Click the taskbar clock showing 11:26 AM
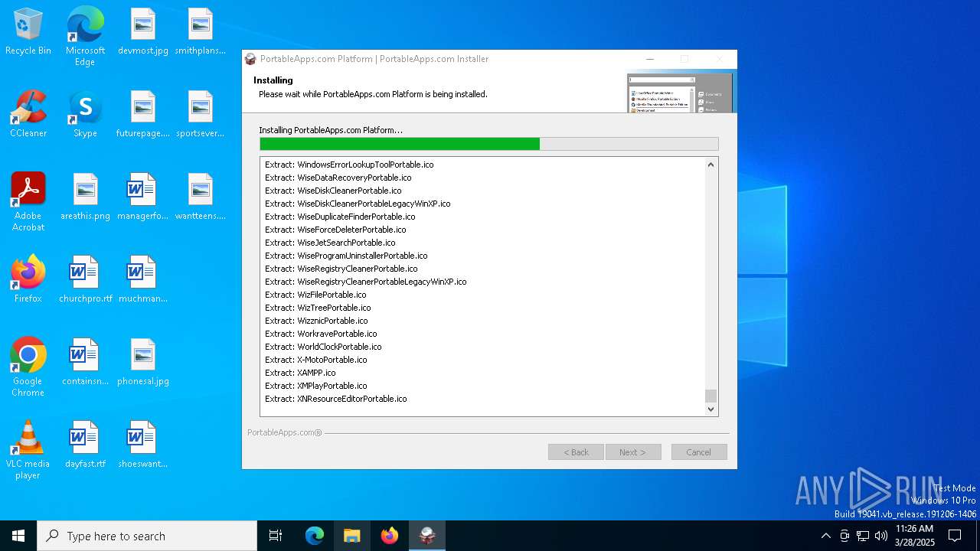This screenshot has width=980, height=551. pos(914,536)
